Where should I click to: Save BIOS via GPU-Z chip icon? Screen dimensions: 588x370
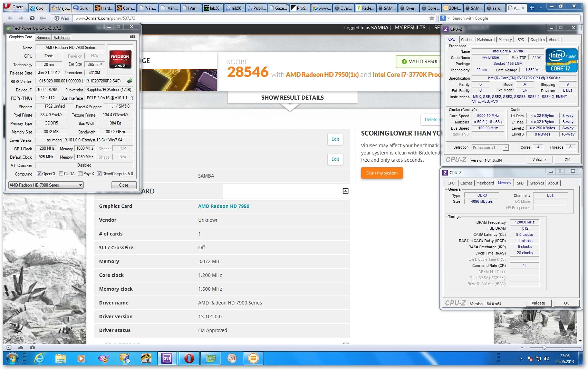coord(129,81)
